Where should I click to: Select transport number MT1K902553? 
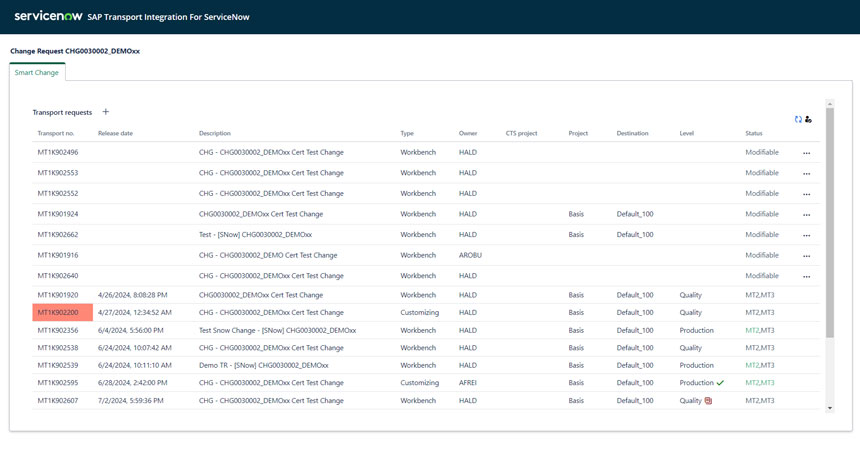click(58, 173)
